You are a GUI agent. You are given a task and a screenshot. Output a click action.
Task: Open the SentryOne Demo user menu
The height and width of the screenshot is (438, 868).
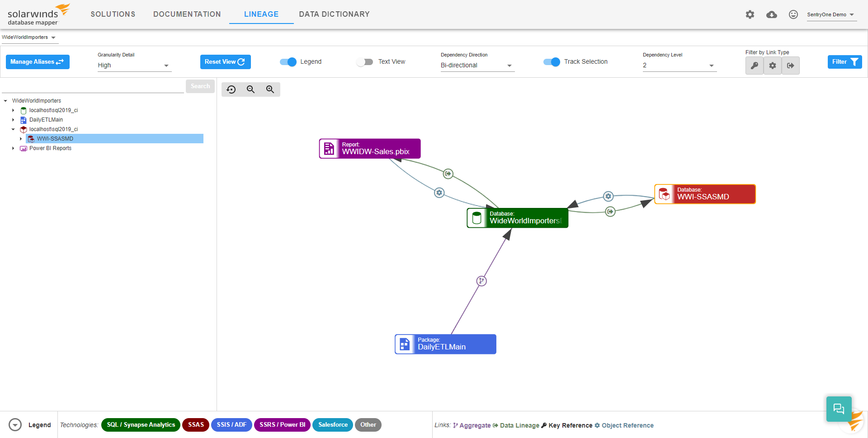831,14
